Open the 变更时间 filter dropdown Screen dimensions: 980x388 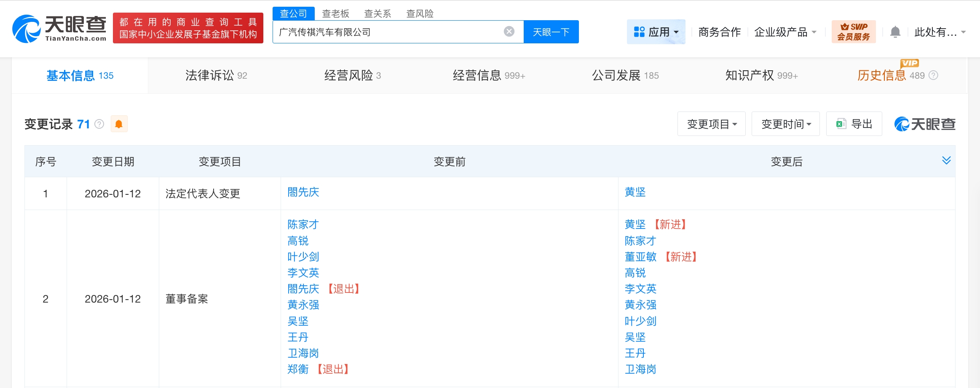click(x=785, y=123)
